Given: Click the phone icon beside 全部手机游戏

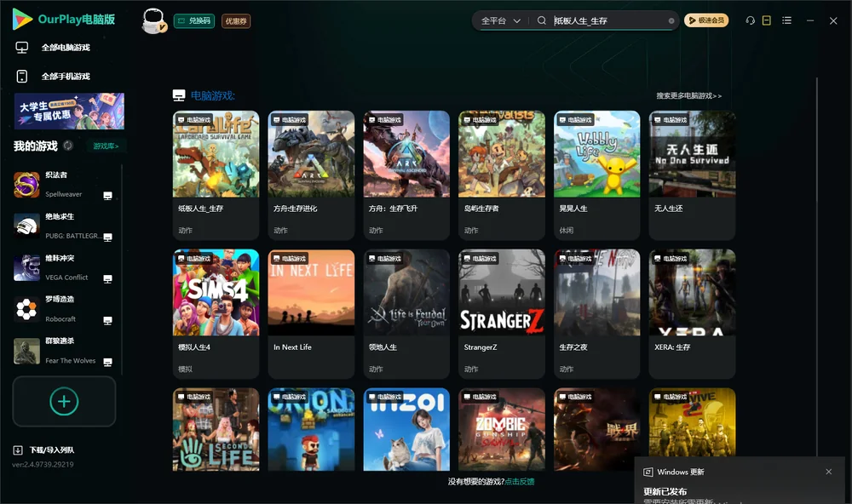Looking at the screenshot, I should click(22, 76).
